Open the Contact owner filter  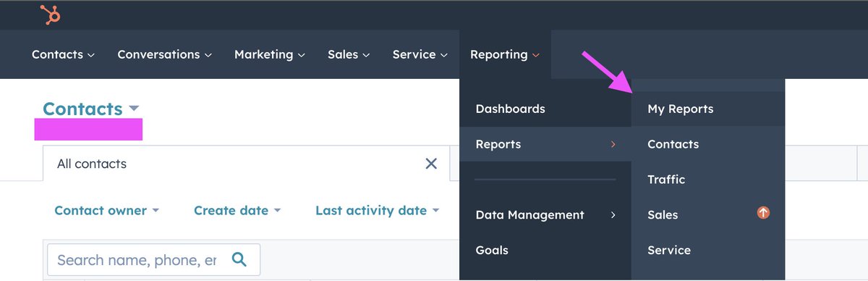106,211
